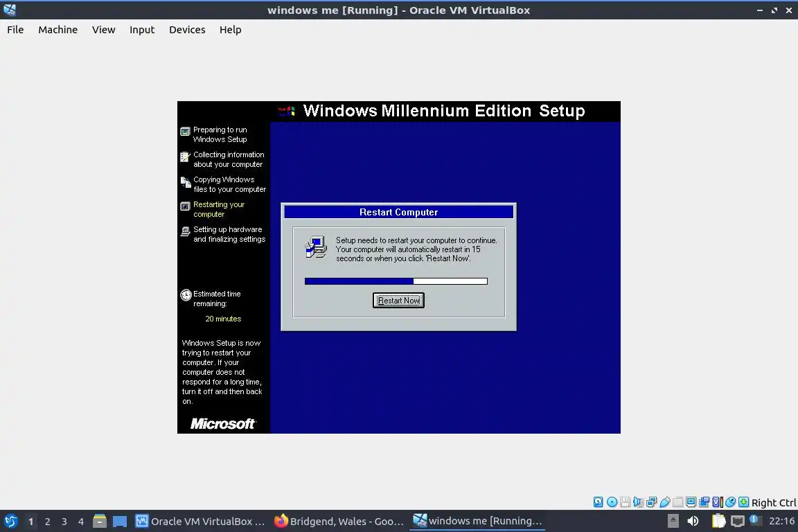Click the CPU virtualization status icon
Viewport: 798px width, 532px height.
pyautogui.click(x=718, y=502)
